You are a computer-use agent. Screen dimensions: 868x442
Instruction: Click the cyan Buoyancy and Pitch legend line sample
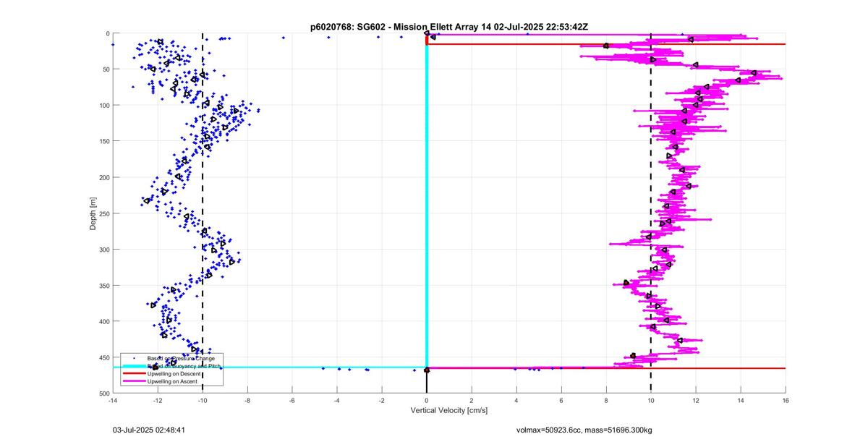134,366
